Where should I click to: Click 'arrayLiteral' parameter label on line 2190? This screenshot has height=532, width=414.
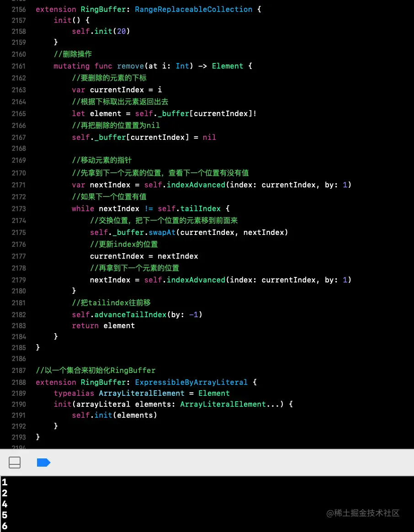[x=103, y=404]
